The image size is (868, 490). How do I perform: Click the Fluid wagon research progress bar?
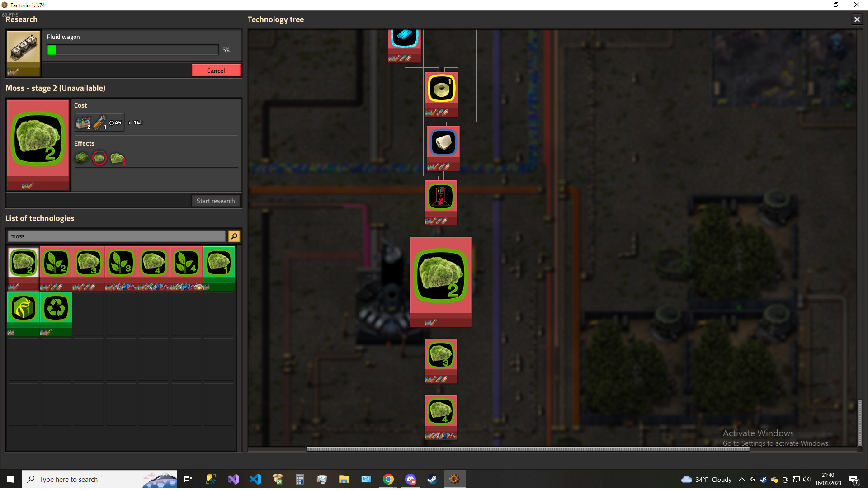(x=133, y=50)
